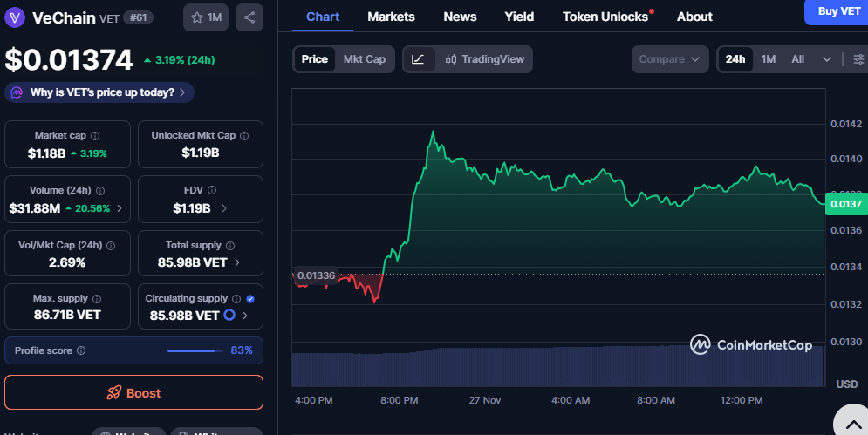Image resolution: width=868 pixels, height=435 pixels.
Task: Click the star watchlist button
Action: pyautogui.click(x=206, y=17)
